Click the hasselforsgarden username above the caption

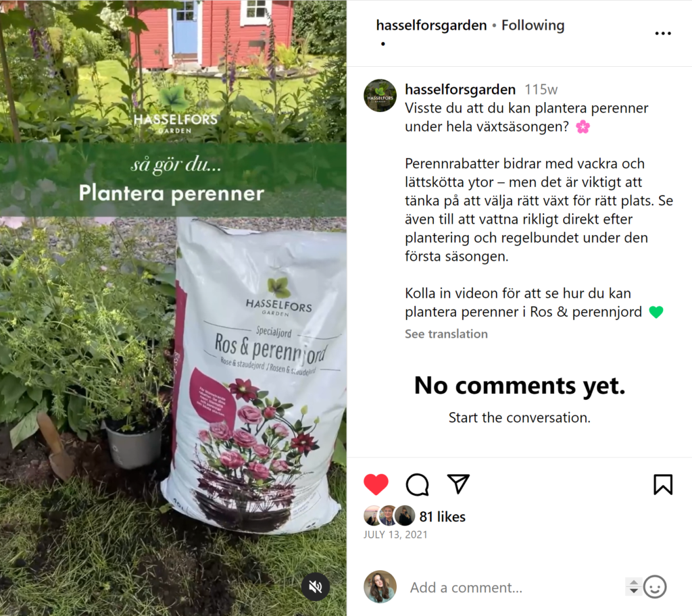point(460,90)
